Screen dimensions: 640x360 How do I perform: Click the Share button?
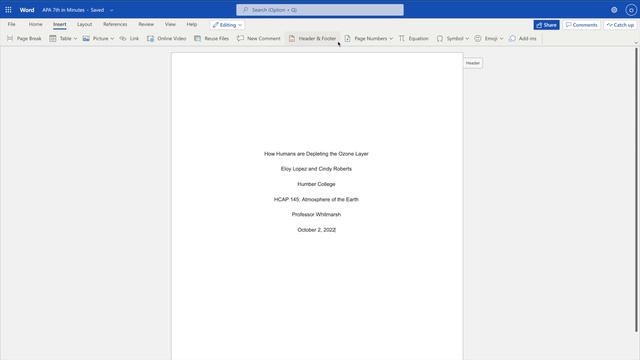coord(547,25)
